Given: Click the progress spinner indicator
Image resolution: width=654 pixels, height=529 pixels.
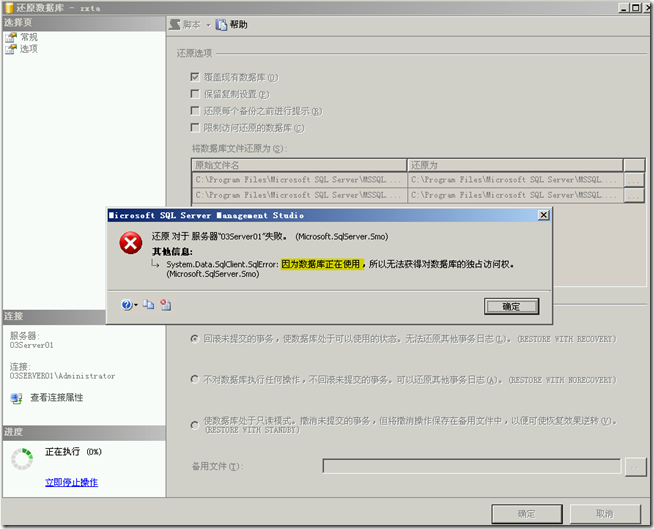Looking at the screenshot, I should tap(22, 459).
